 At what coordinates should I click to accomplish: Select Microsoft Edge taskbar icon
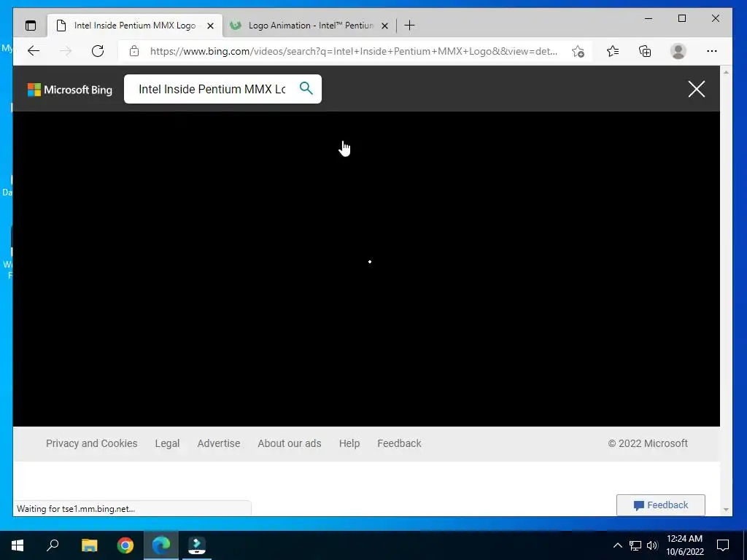click(x=161, y=545)
